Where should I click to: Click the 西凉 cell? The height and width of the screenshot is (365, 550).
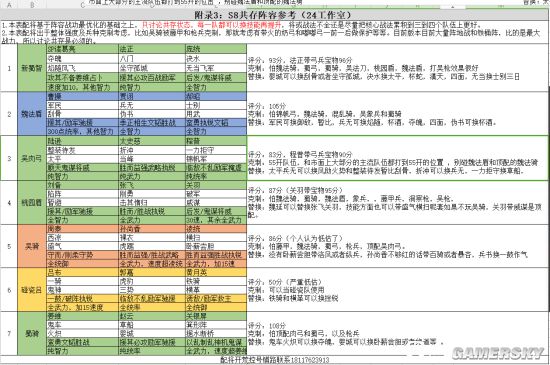coord(82,237)
